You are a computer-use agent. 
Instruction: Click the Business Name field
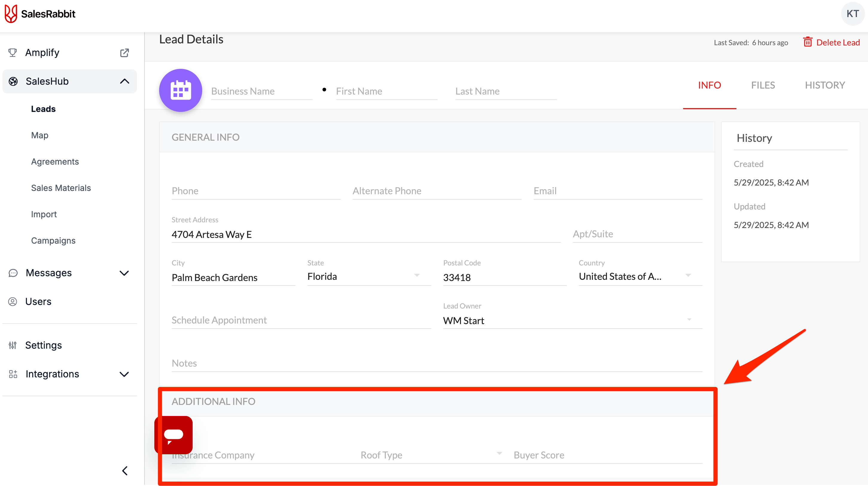coord(262,91)
